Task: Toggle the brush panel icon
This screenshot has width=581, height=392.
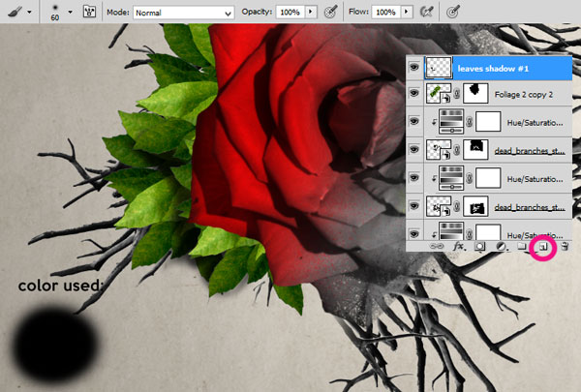Action: (x=89, y=13)
